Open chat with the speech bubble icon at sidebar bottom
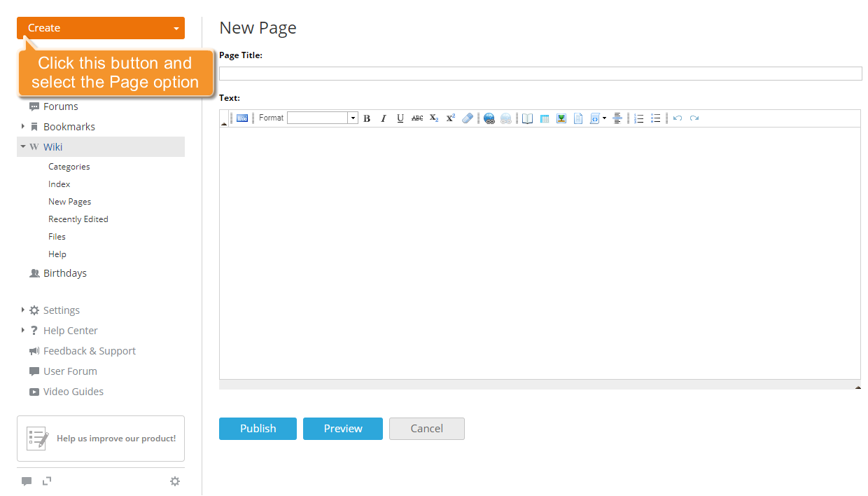The width and height of the screenshot is (868, 496). click(27, 481)
